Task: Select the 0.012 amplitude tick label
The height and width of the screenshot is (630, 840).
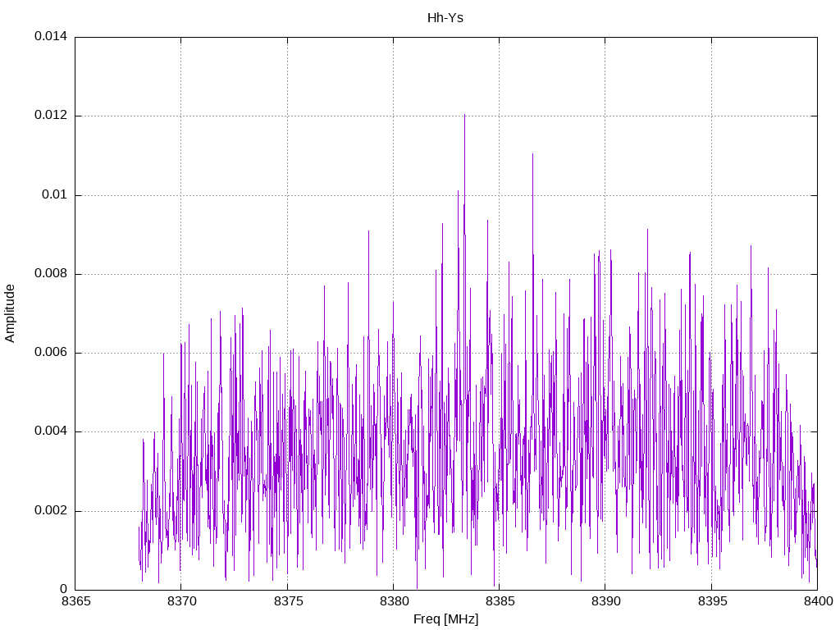Action: pyautogui.click(x=50, y=116)
